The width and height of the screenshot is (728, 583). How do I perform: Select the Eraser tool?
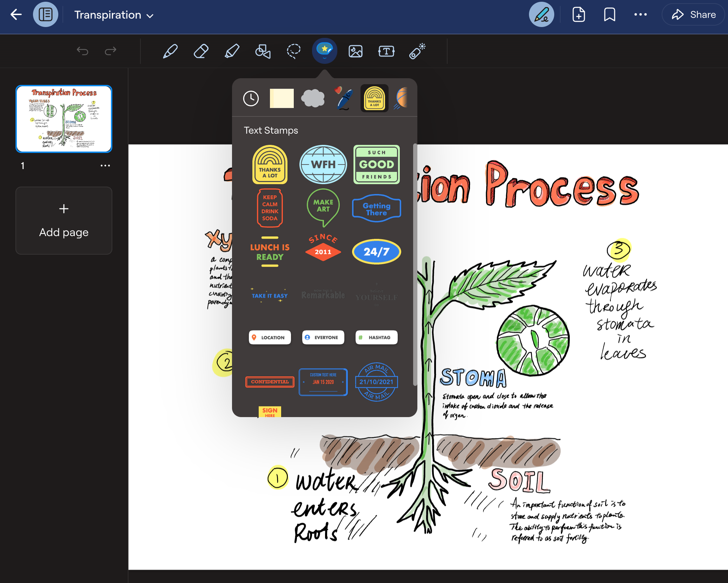200,51
